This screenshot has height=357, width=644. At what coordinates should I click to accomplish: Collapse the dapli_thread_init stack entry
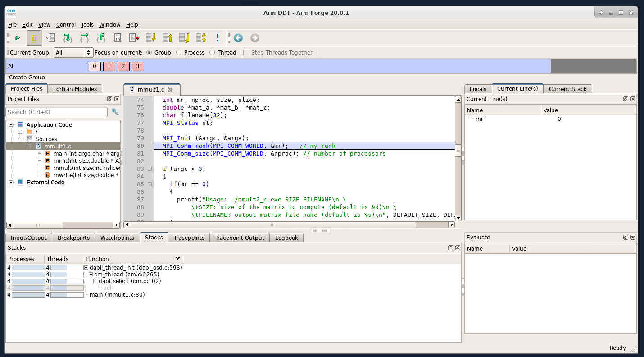click(x=87, y=267)
